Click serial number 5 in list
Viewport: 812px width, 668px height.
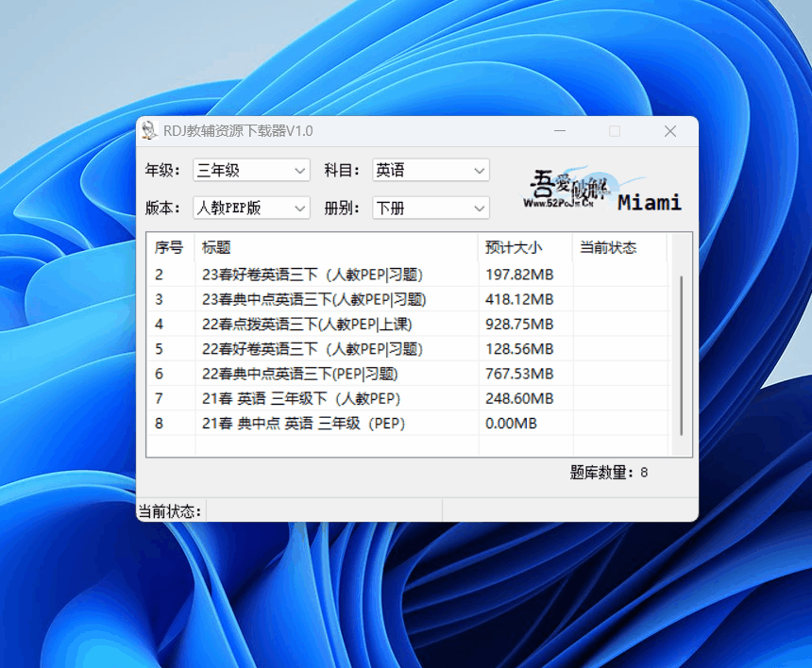pos(159,349)
